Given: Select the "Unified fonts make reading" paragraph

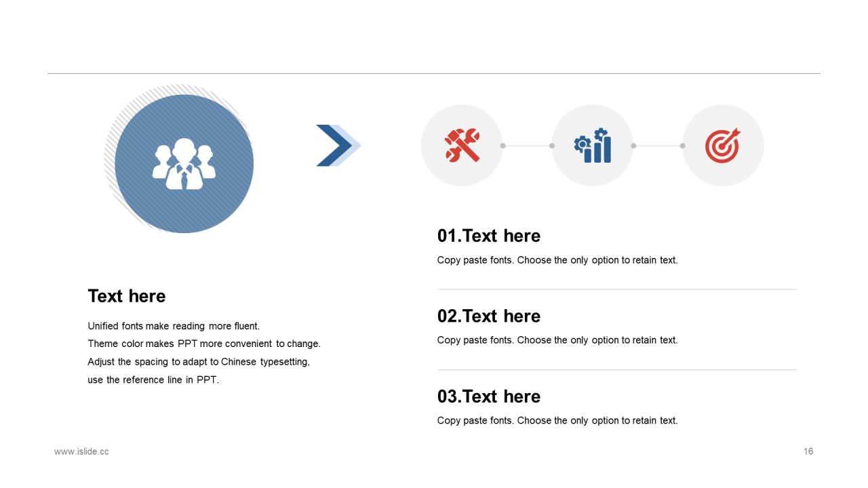Looking at the screenshot, I should (204, 352).
